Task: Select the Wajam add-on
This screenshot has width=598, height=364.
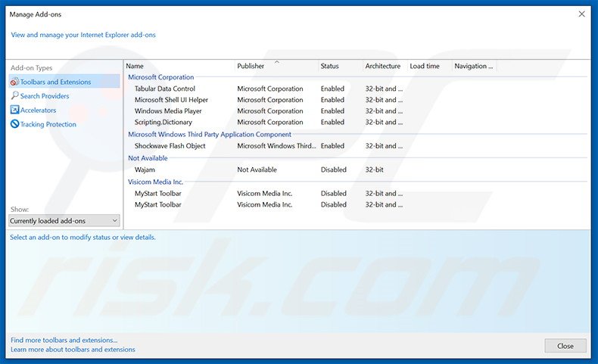Action: [145, 170]
